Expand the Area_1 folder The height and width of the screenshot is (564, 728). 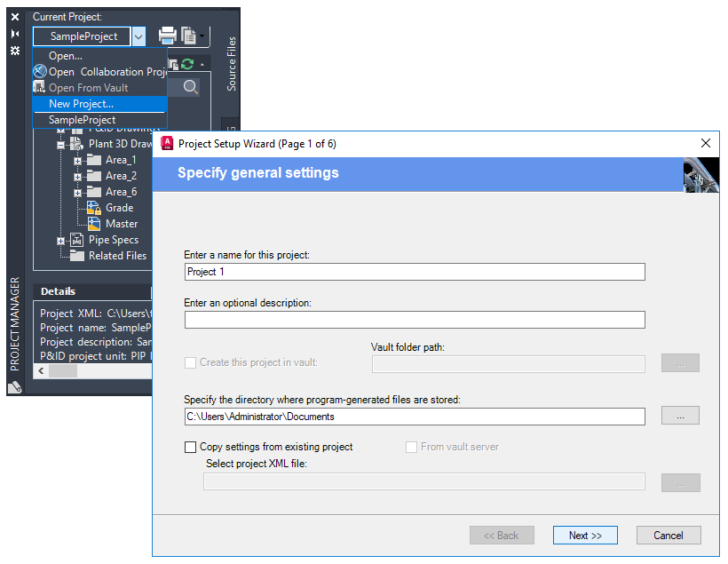[77, 162]
